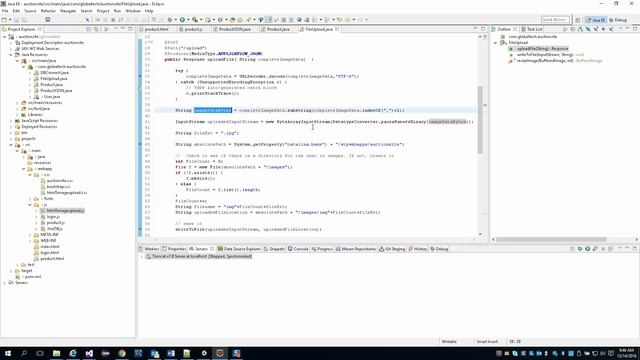Expand the Deployed Resources node
Viewport: 640px width, 360px height.
pyautogui.click(x=11, y=127)
